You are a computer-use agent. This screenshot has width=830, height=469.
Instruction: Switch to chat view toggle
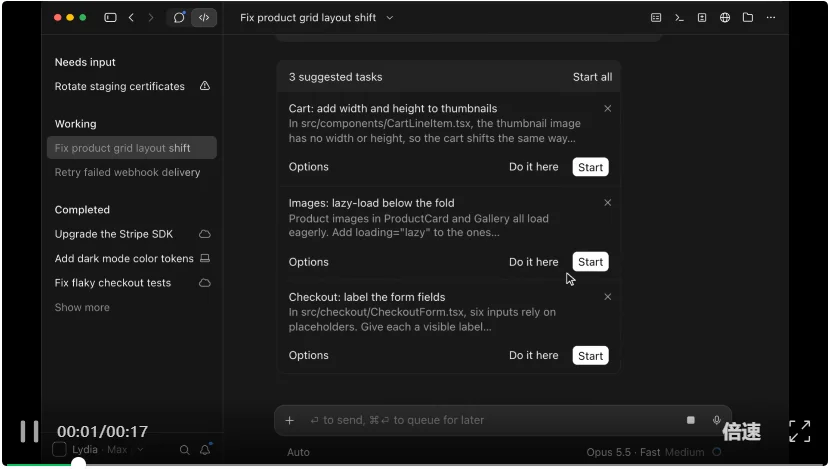[179, 17]
